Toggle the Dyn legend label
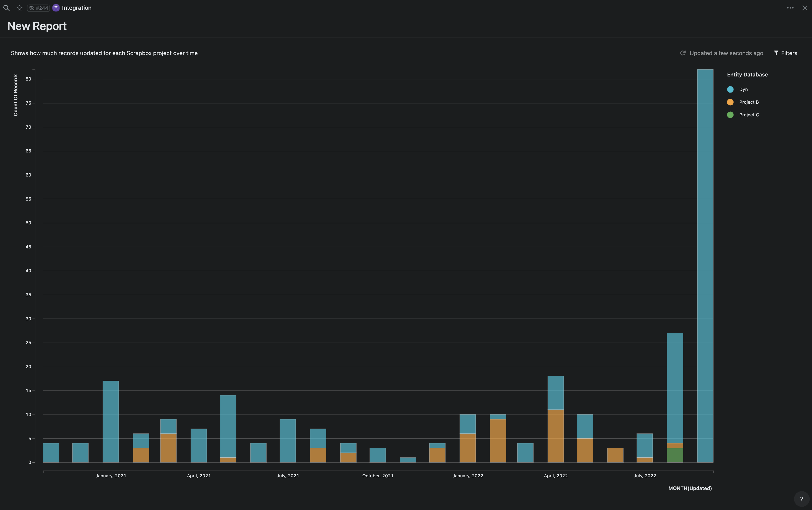This screenshot has height=510, width=812. pos(743,89)
